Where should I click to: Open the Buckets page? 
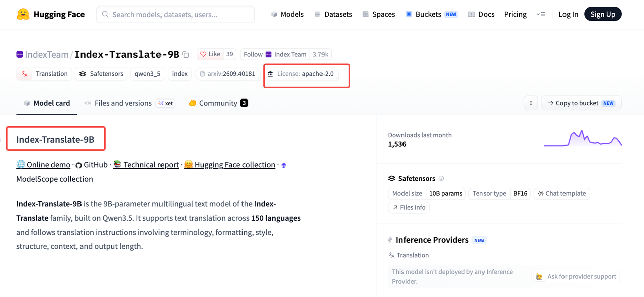click(x=431, y=14)
